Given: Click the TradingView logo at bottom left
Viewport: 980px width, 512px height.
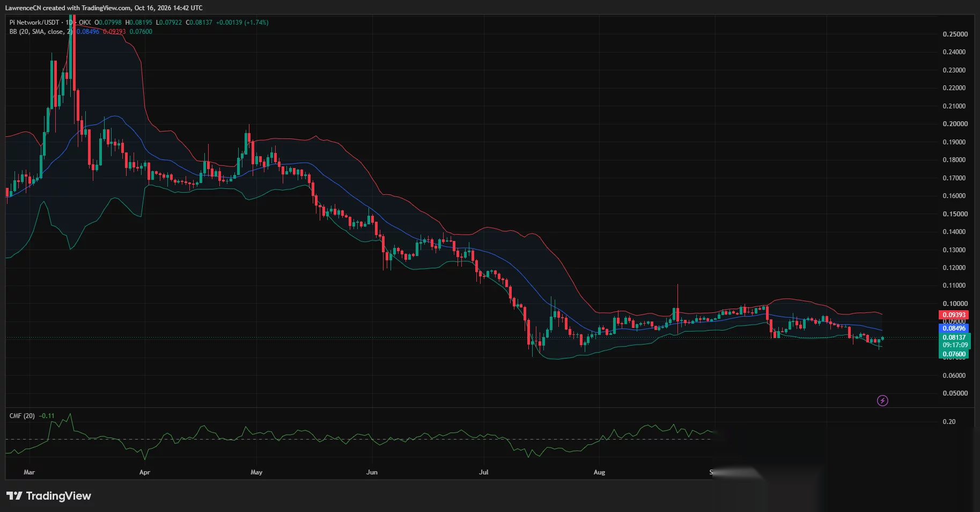Looking at the screenshot, I should point(49,496).
